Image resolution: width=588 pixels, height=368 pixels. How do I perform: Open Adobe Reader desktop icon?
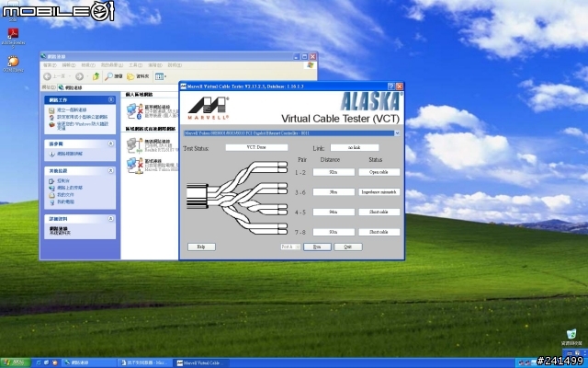14,37
